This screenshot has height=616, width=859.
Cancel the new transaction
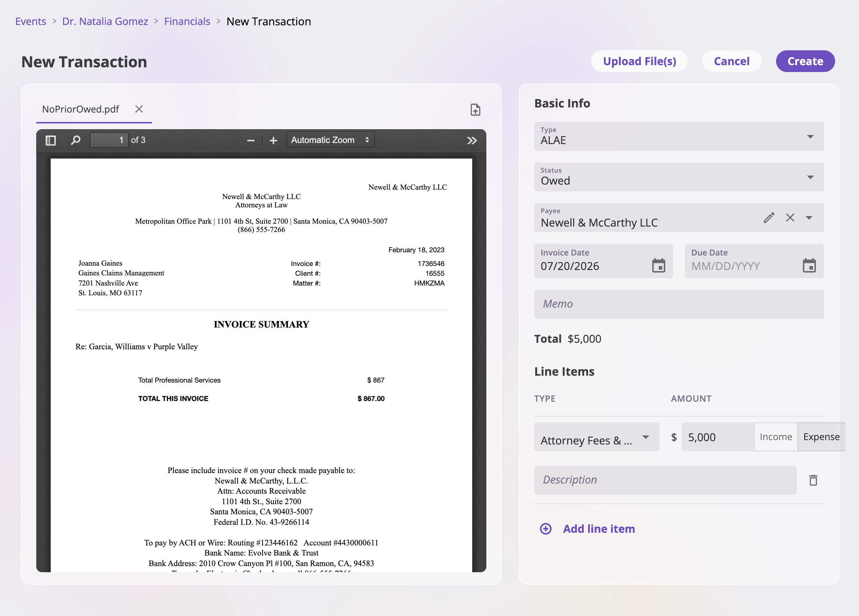click(x=732, y=61)
